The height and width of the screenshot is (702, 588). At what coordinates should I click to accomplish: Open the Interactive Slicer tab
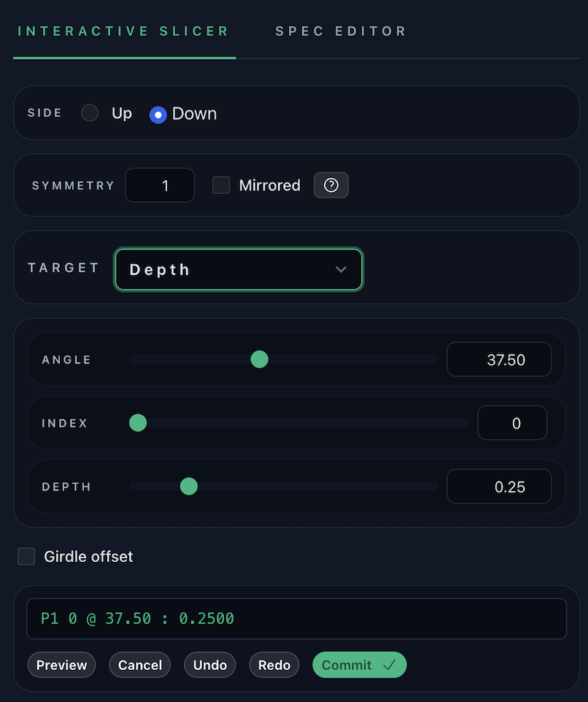pyautogui.click(x=123, y=31)
